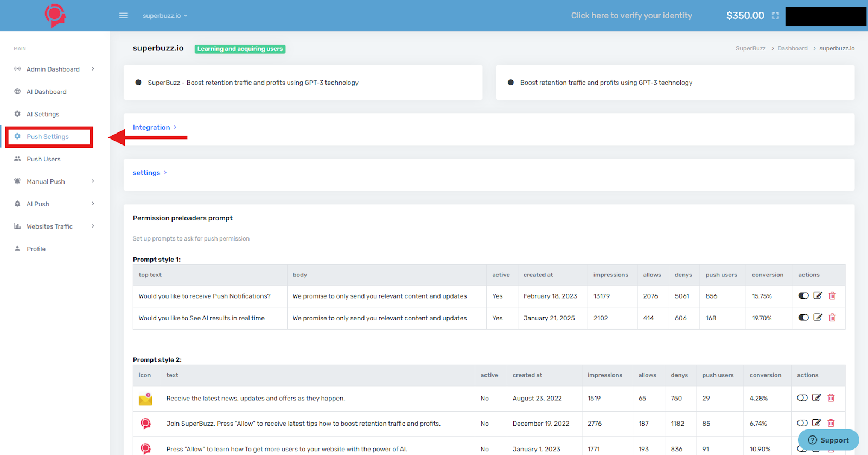Viewport: 868px width, 455px height.
Task: Click the Profile person icon
Action: [17, 248]
